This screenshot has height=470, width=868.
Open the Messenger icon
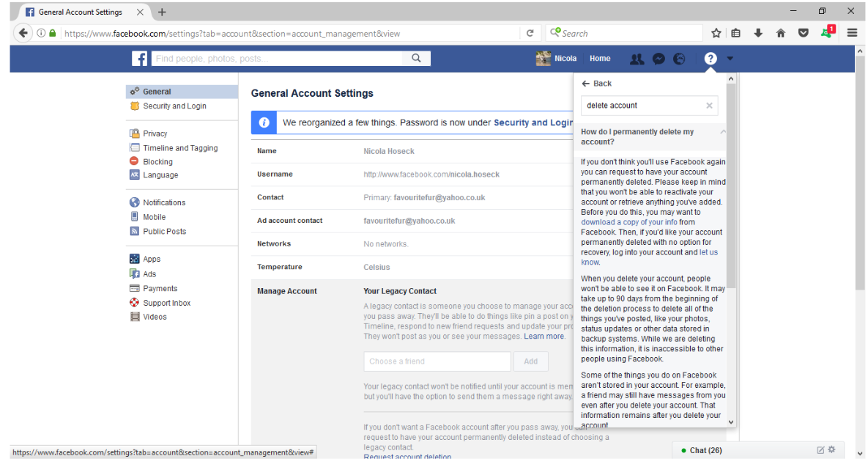(x=659, y=59)
